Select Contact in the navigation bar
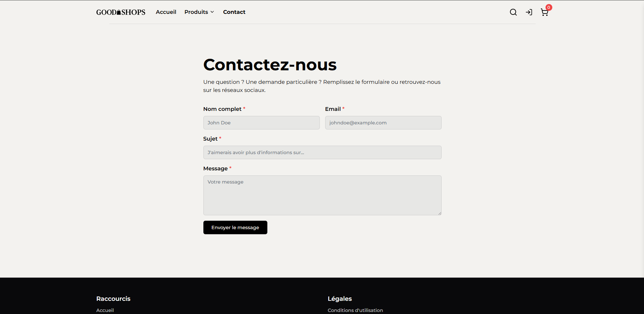644x314 pixels. click(x=234, y=12)
